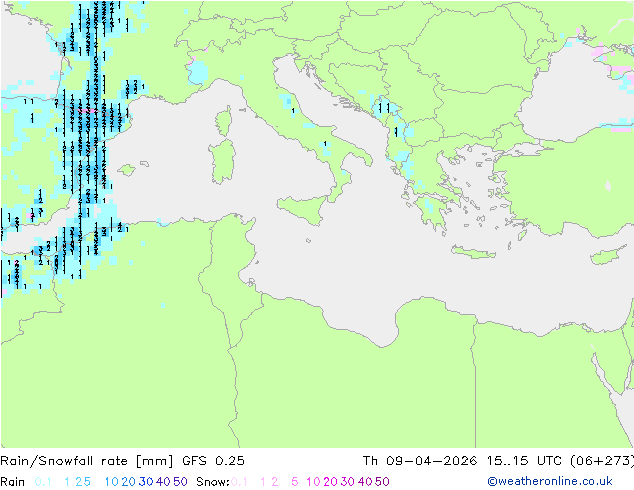Click the 'GFS 0.25' model label
634x490 pixels.
coord(213,461)
